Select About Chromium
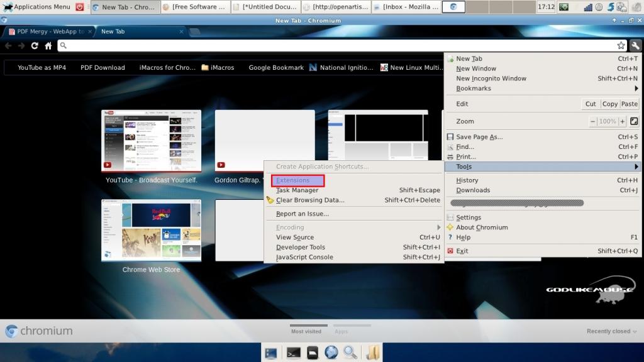The width and height of the screenshot is (644, 362). 542,227
